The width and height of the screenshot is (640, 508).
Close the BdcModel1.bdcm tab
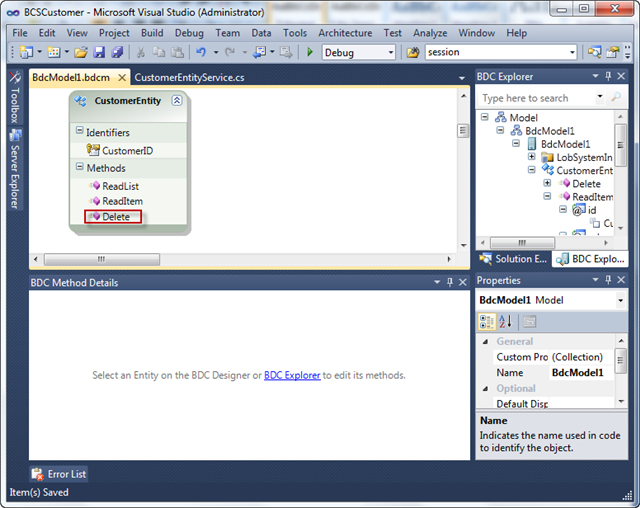122,78
